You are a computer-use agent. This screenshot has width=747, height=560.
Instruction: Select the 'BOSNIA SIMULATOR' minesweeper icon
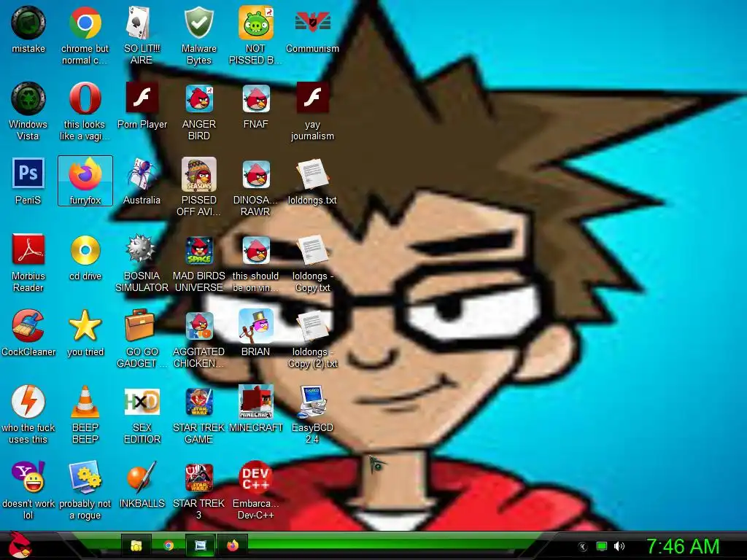[x=141, y=249]
